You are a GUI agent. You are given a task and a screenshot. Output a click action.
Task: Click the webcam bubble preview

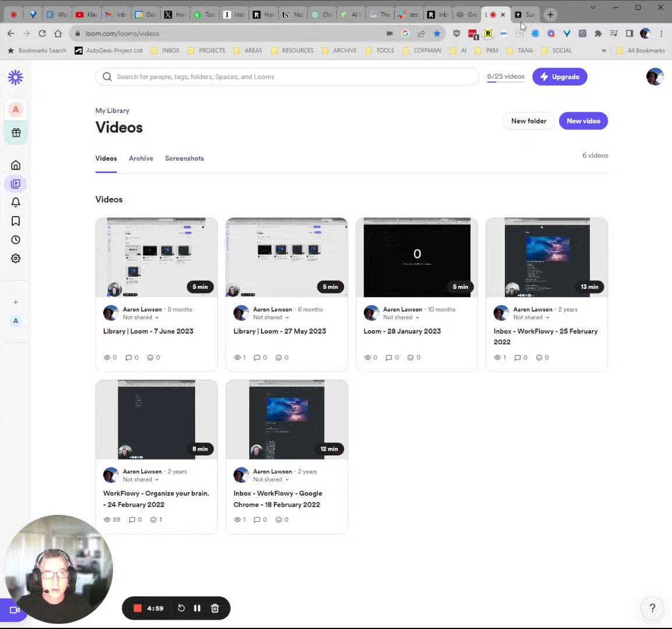(x=58, y=569)
